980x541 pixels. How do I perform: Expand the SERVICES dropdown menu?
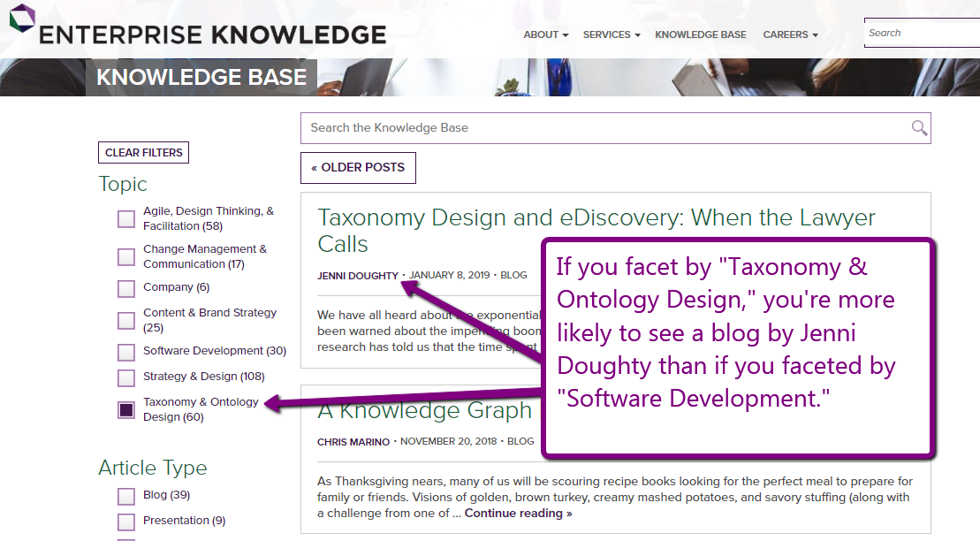[612, 35]
